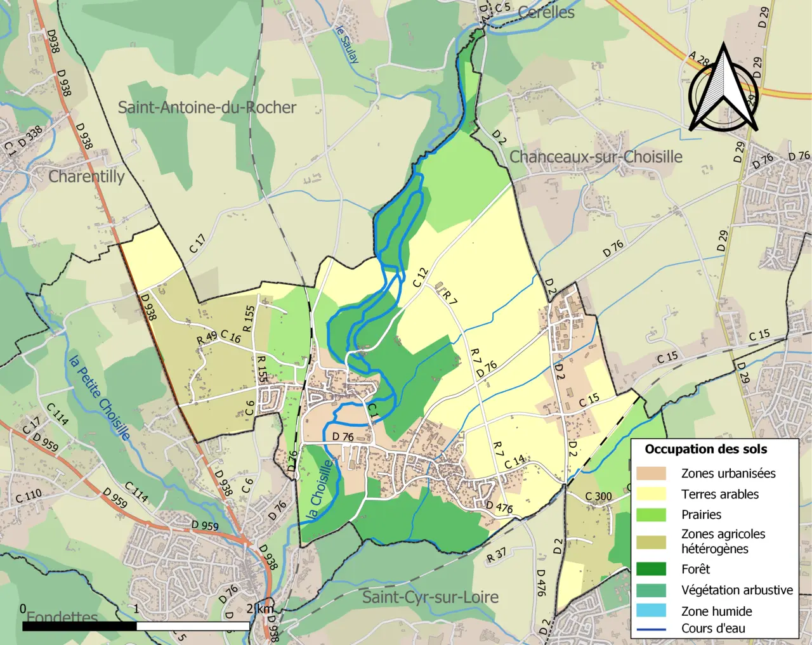812x645 pixels.
Task: Click the 'Zones urbanisées' legend label
Action: (728, 473)
